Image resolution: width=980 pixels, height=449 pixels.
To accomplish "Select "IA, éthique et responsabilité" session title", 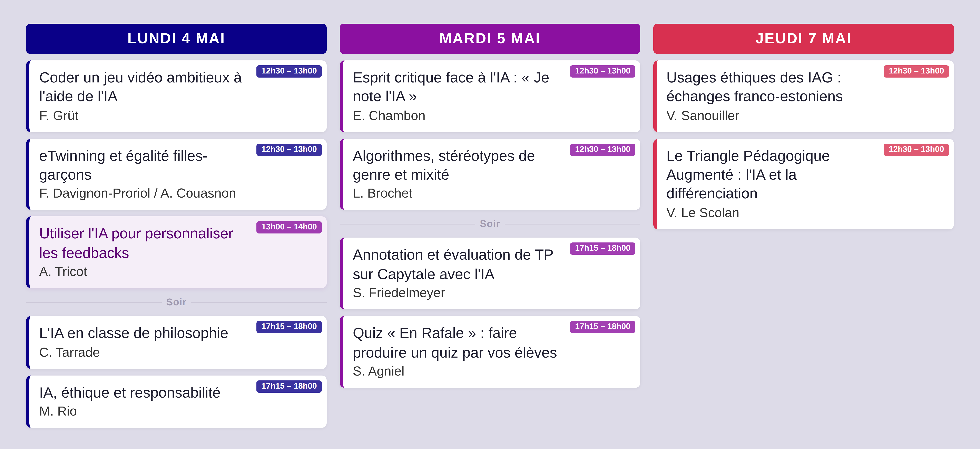I will point(130,393).
